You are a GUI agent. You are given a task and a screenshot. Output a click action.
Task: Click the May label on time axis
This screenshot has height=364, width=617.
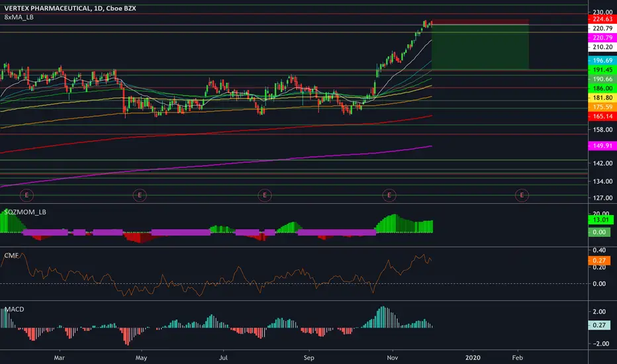tap(141, 357)
